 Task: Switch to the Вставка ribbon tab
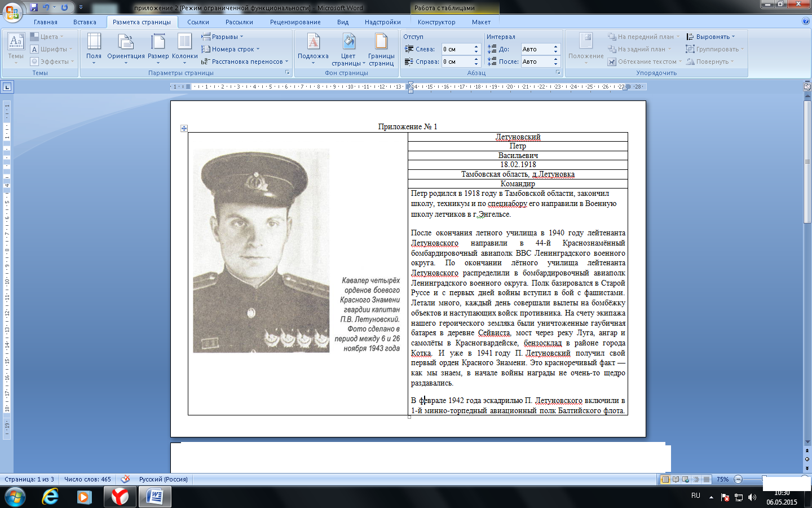85,22
